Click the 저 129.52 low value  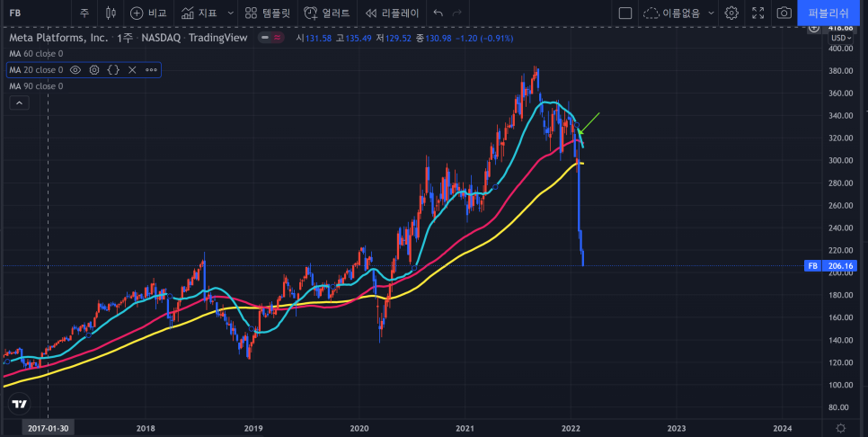394,39
